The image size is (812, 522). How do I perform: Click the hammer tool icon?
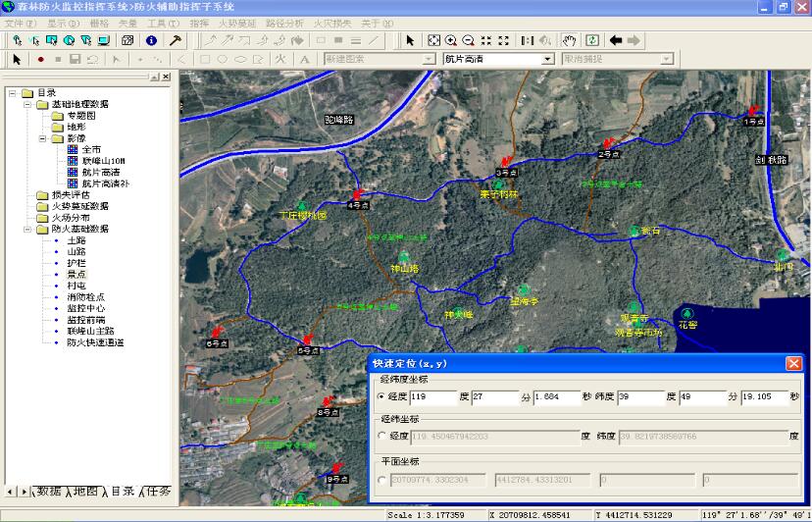pos(176,40)
